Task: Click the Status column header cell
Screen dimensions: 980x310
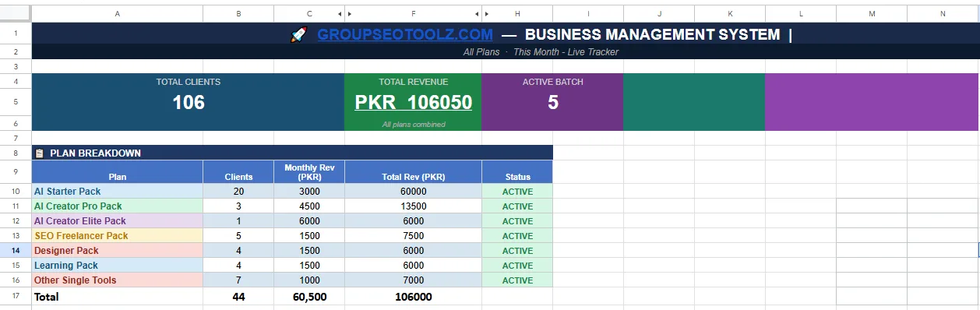Action: pyautogui.click(x=517, y=171)
